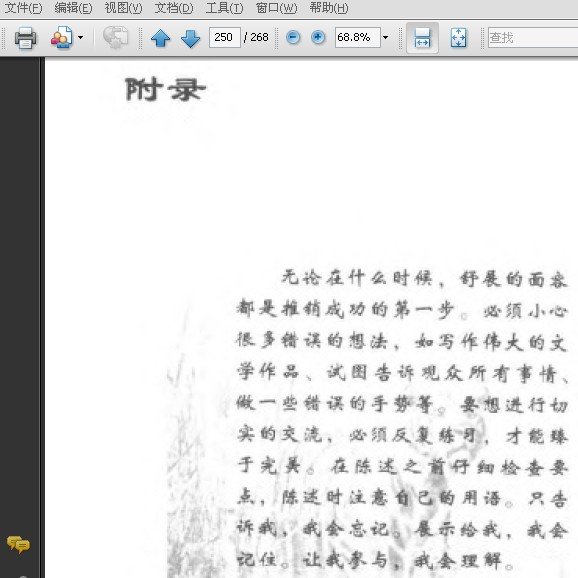Screen dimensions: 578x578
Task: Click the zoom percentage field 68.8%
Action: (x=358, y=37)
